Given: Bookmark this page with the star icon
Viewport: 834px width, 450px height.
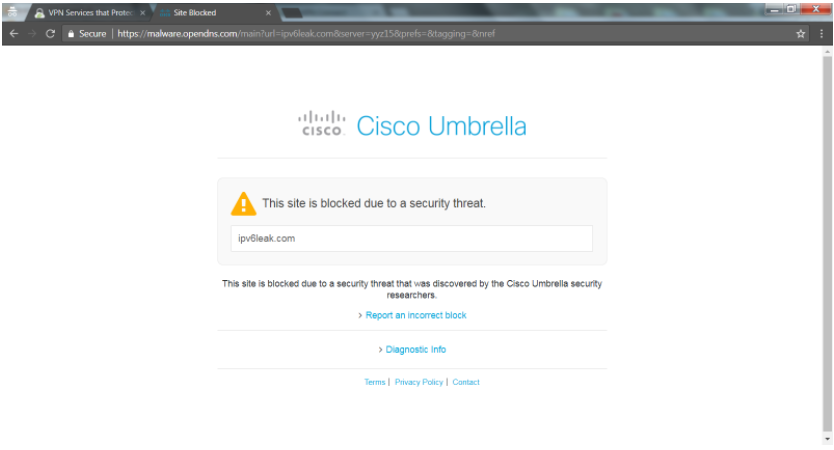Looking at the screenshot, I should tap(800, 34).
